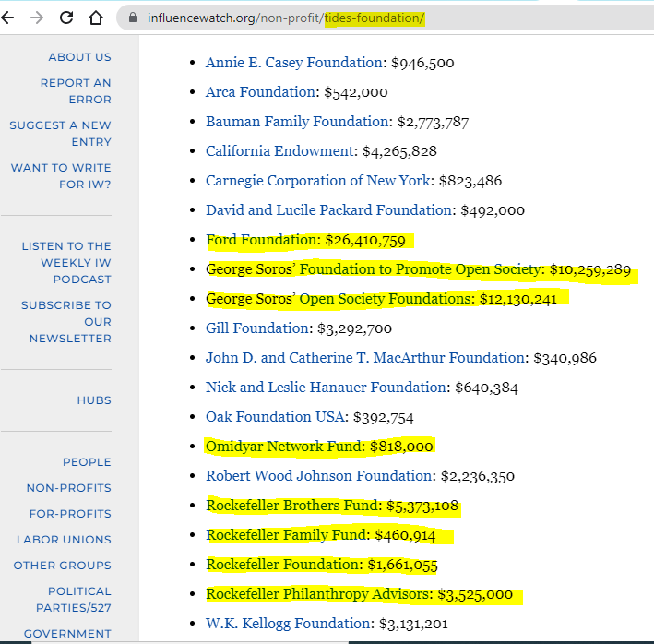Browse the Other Groups category
Viewport: 654px width, 644px height.
click(62, 566)
